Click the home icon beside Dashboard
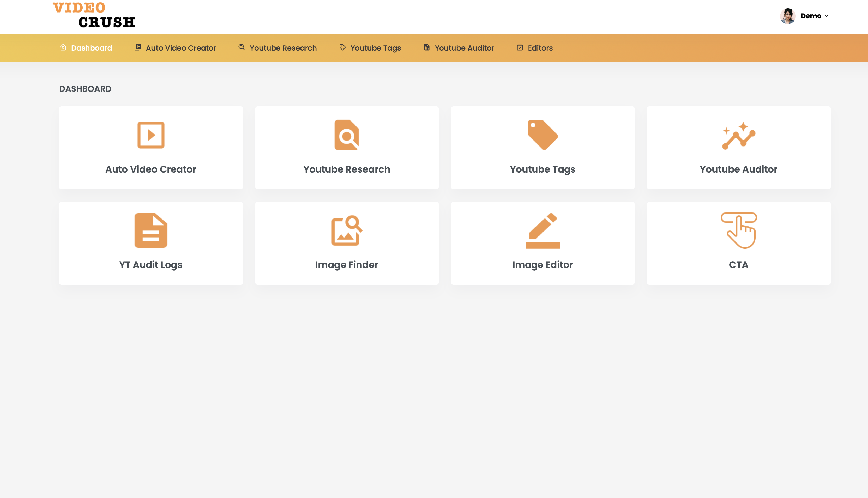Image resolution: width=868 pixels, height=498 pixels. click(63, 47)
